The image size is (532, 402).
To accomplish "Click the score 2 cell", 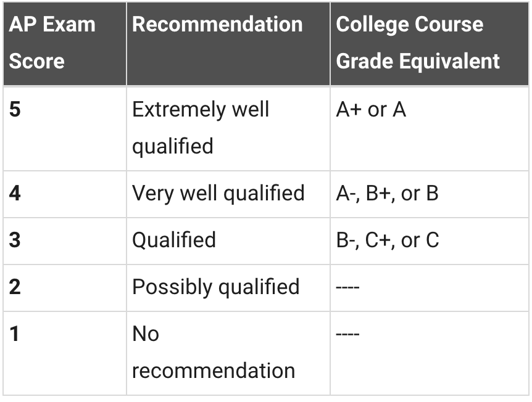I will click(65, 288).
